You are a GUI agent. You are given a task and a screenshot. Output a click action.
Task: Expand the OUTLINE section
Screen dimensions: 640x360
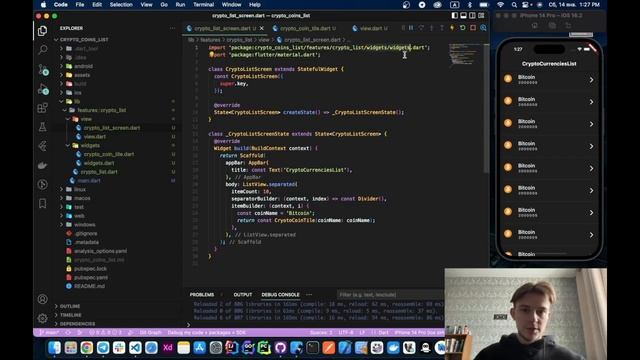point(70,306)
